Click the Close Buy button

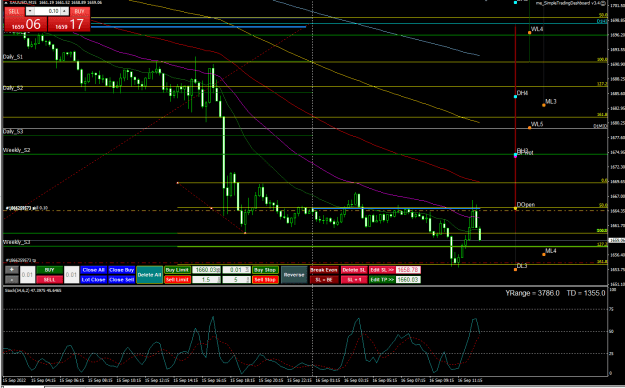(122, 270)
